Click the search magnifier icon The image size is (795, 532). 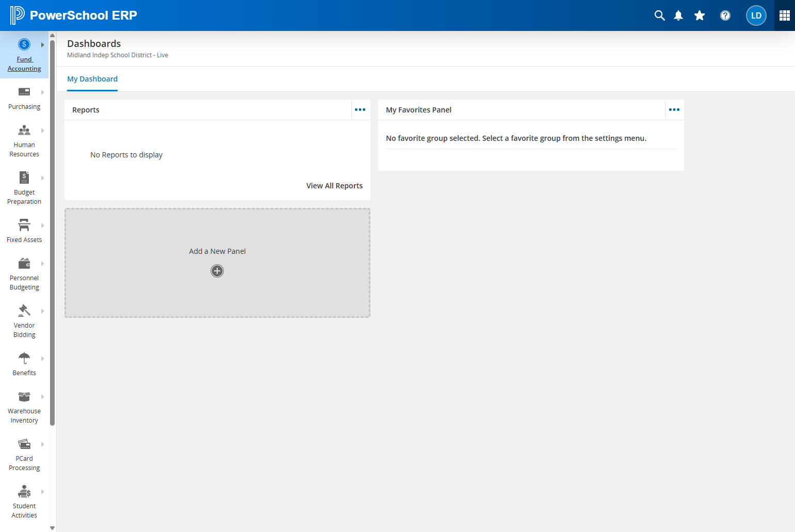pos(659,15)
